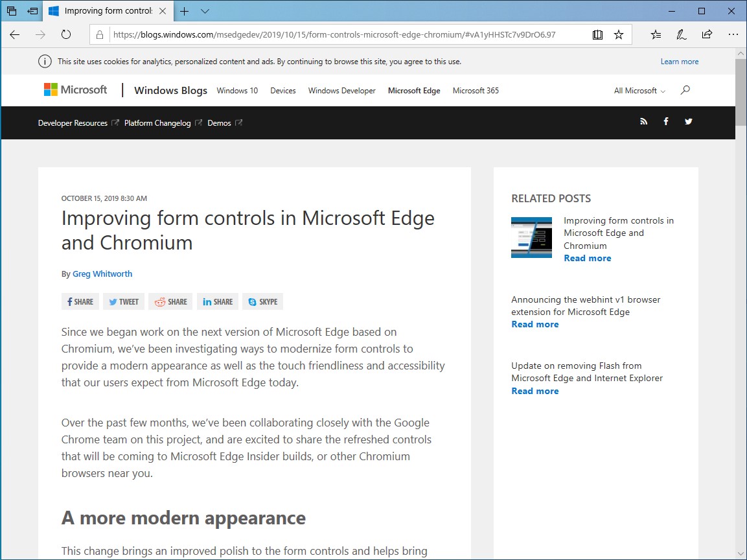This screenshot has height=560, width=747.
Task: Open the Improving form controls thumbnail image
Action: tap(531, 237)
